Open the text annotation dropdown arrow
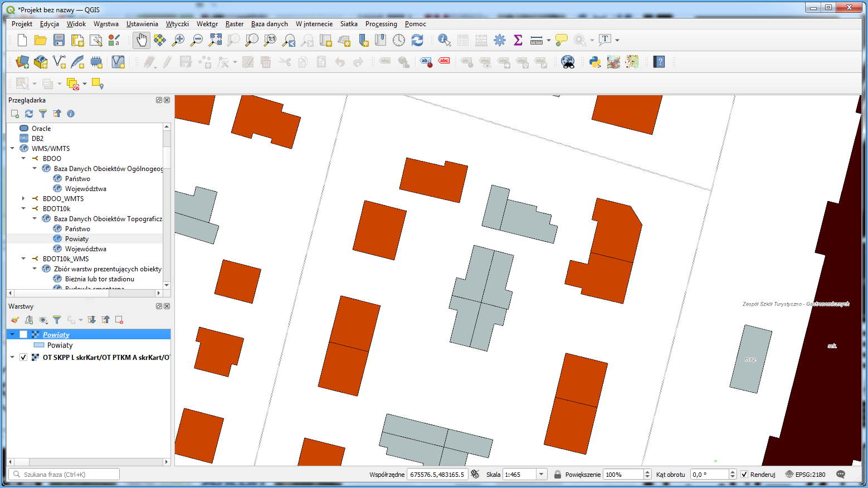This screenshot has width=868, height=488. pos(617,40)
